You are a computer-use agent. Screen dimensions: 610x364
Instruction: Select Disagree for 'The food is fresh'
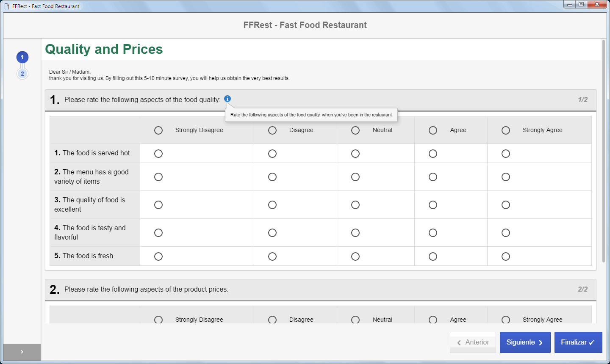(x=272, y=256)
